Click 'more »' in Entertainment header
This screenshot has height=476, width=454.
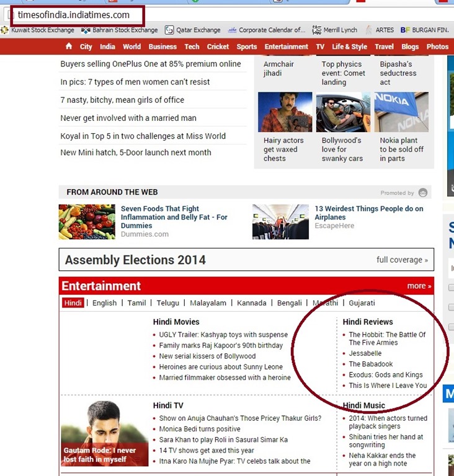[x=419, y=286]
